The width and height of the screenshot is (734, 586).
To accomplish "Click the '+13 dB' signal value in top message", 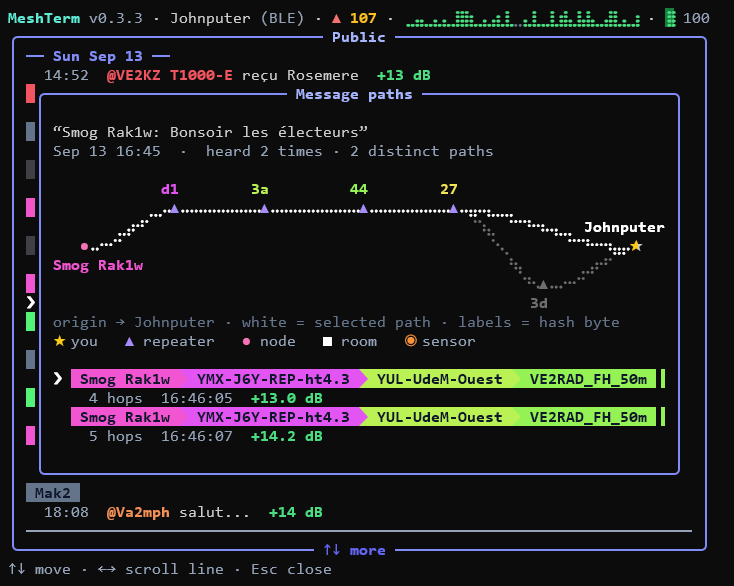I will [x=404, y=75].
